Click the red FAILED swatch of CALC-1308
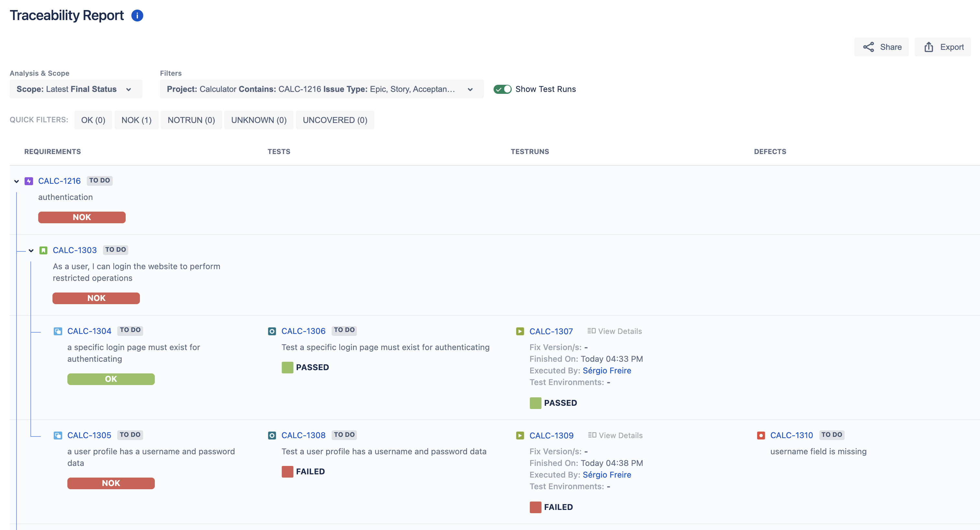The height and width of the screenshot is (530, 980). [x=288, y=472]
